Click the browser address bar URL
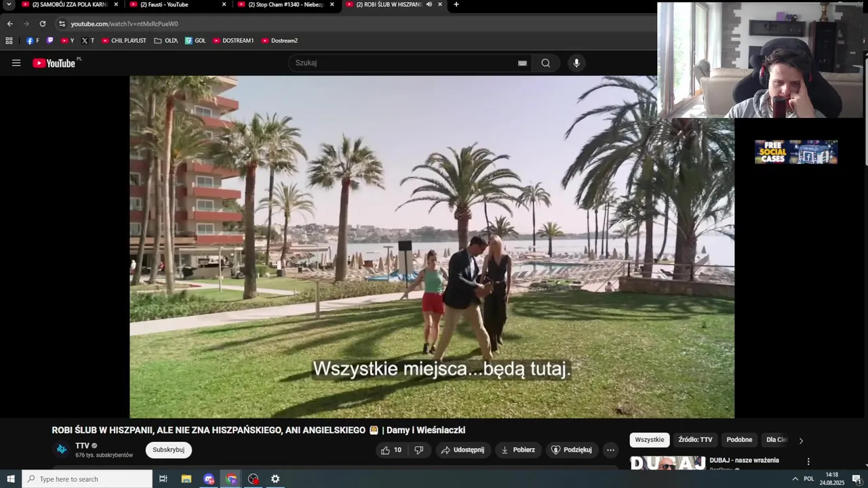The height and width of the screenshot is (488, 868). [x=125, y=24]
